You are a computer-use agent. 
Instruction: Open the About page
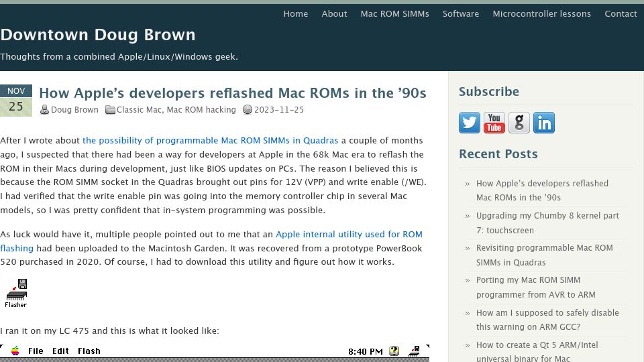(x=334, y=14)
